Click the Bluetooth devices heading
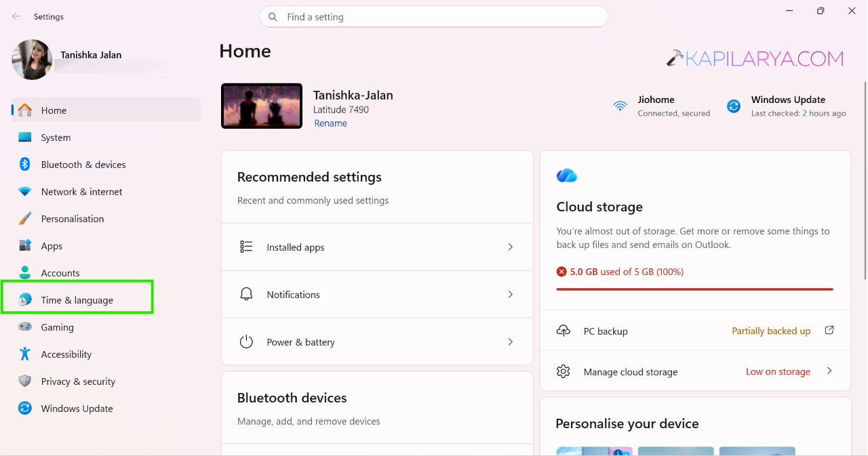The image size is (868, 456). pos(292,398)
